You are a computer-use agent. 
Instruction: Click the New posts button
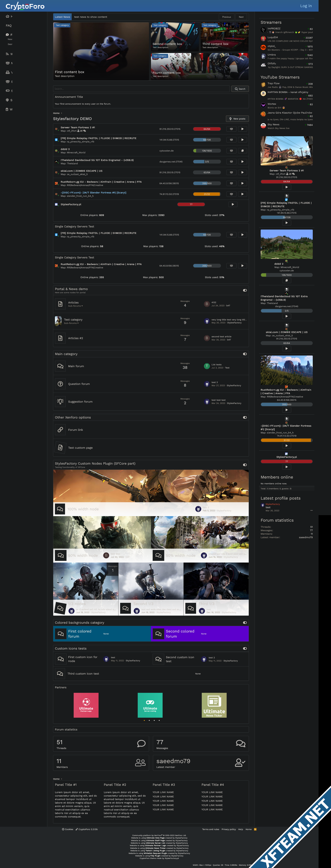pyautogui.click(x=237, y=119)
